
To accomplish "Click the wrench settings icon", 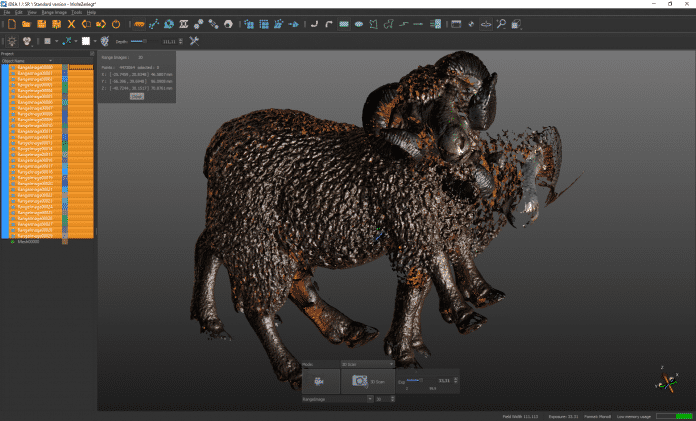I will 194,41.
